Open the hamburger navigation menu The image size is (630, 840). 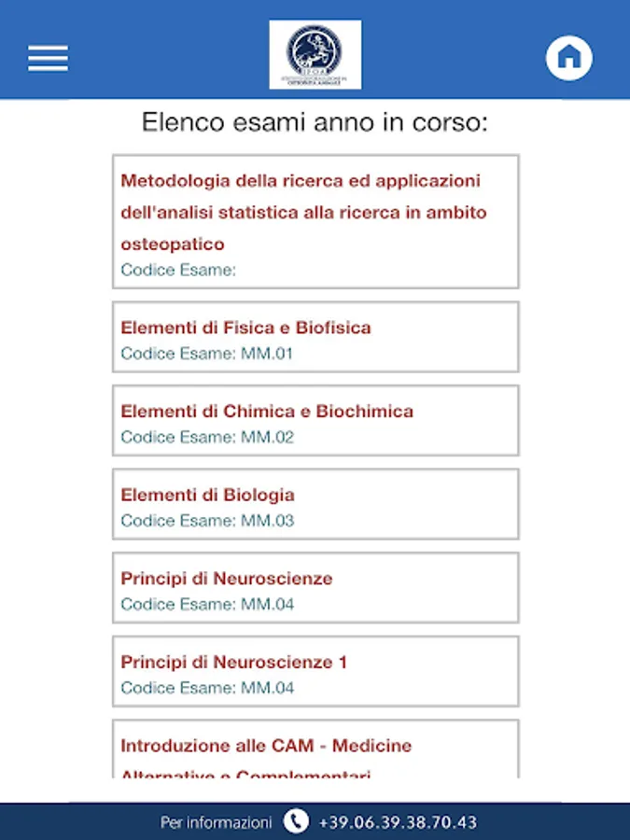(48, 58)
